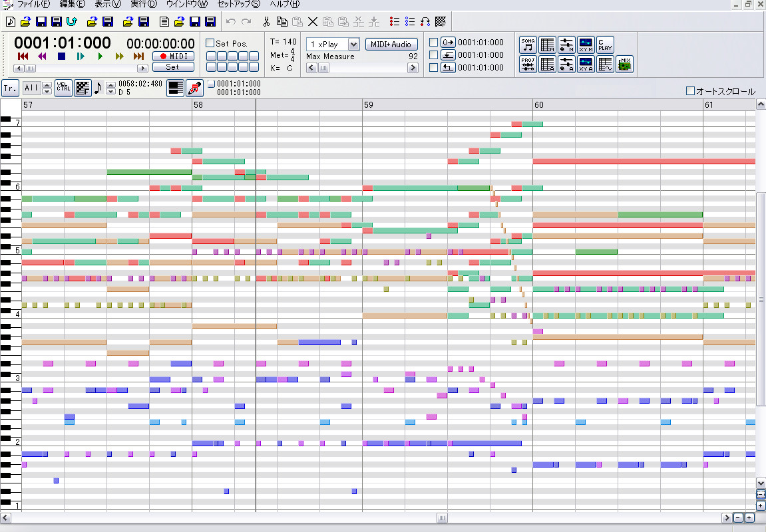Toggle checkbox beside the punch-in locator button
Image resolution: width=766 pixels, height=532 pixels.
point(433,55)
